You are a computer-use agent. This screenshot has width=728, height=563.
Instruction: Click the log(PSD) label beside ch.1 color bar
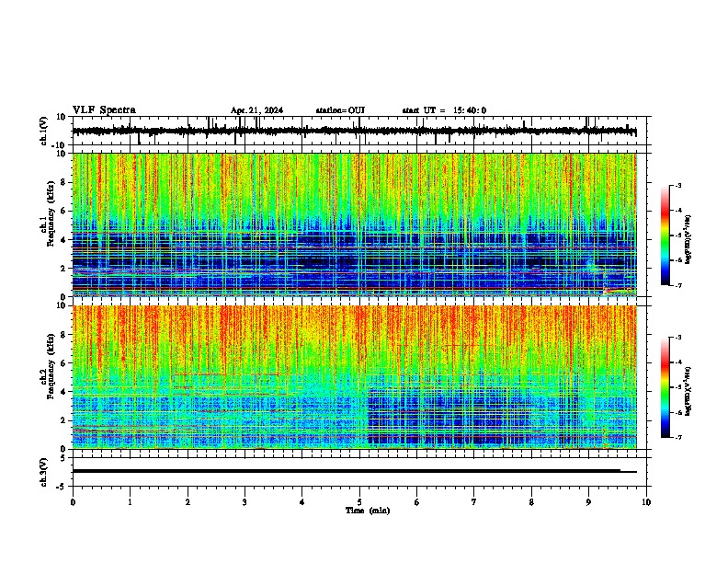click(688, 240)
